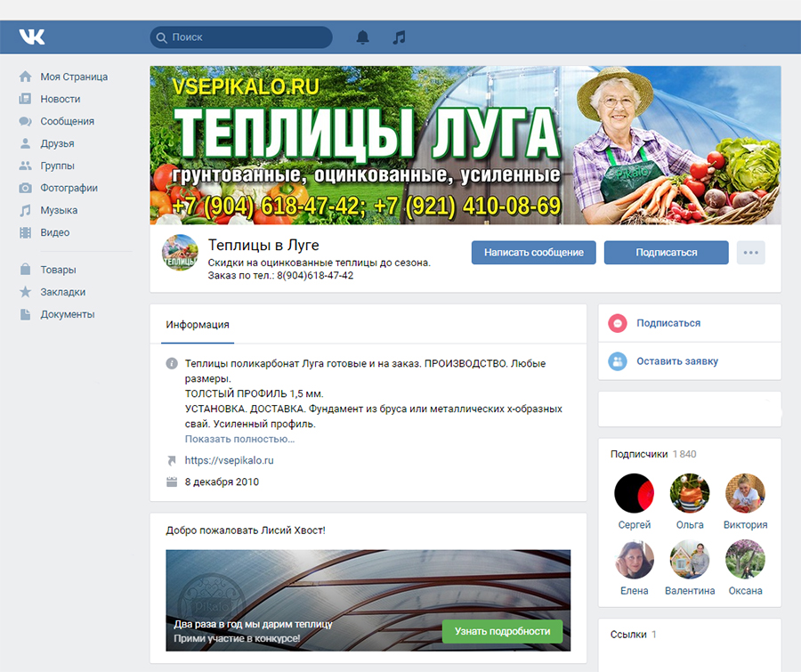Select the Информация tab
The width and height of the screenshot is (801, 672).
[x=198, y=325]
